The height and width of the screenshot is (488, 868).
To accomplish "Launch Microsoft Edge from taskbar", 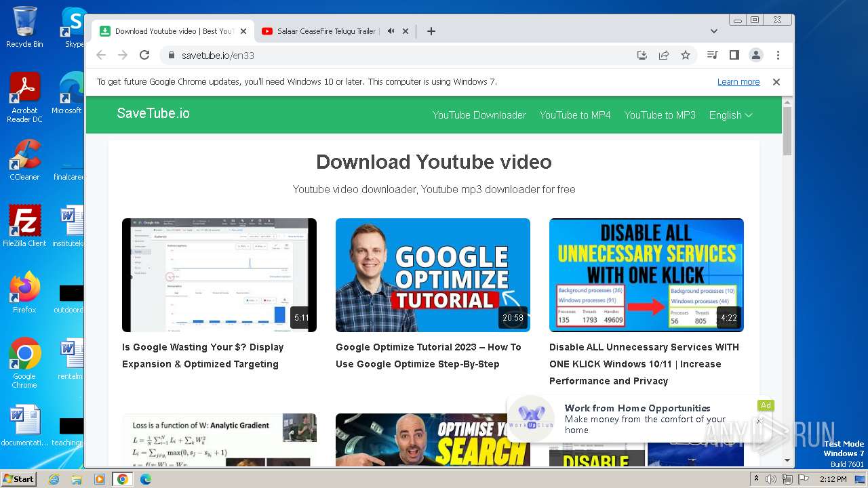I will point(146,479).
